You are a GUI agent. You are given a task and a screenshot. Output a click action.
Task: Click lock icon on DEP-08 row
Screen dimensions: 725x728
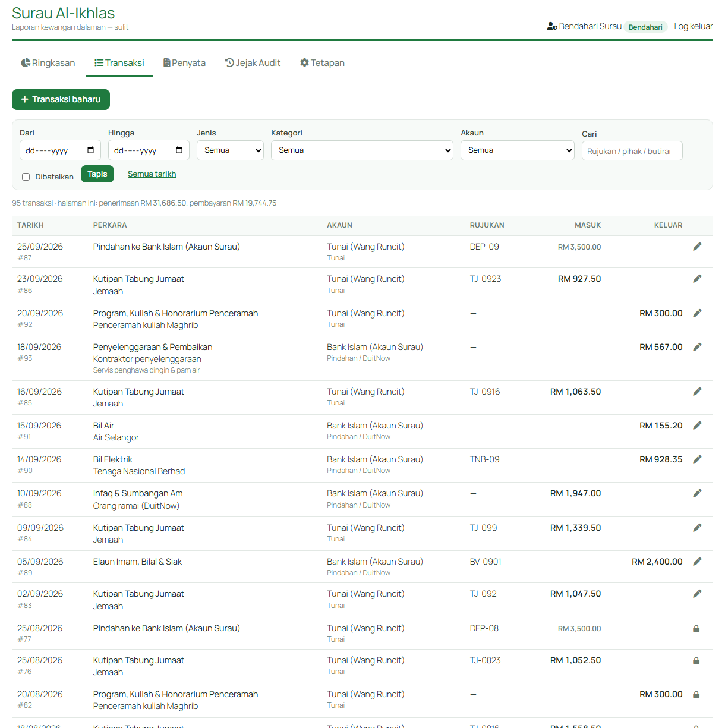pyautogui.click(x=696, y=628)
